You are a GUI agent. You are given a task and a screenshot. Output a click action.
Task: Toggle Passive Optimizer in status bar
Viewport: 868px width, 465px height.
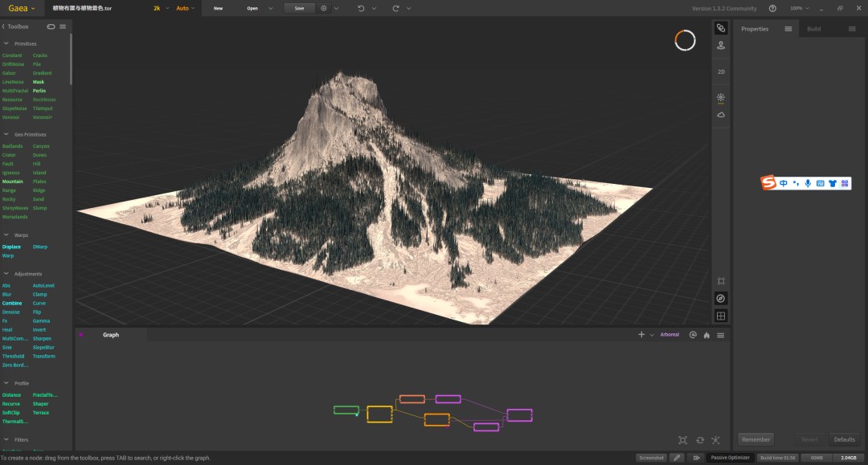pyautogui.click(x=730, y=458)
